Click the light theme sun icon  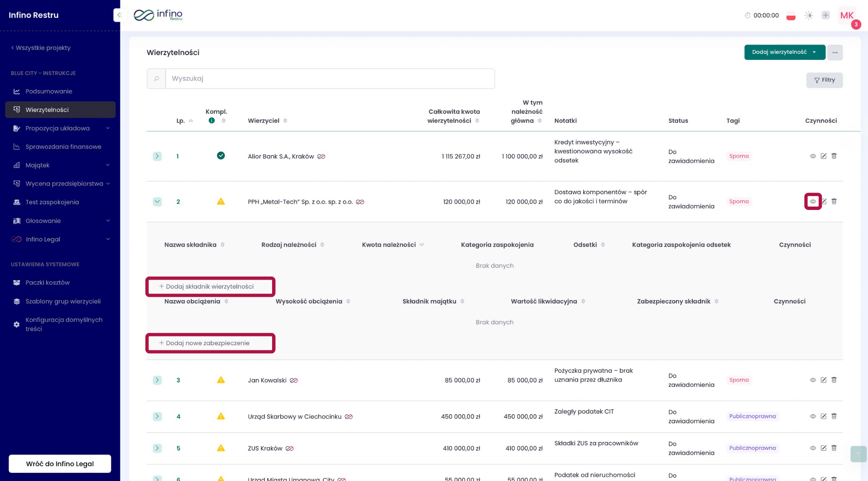pos(809,16)
